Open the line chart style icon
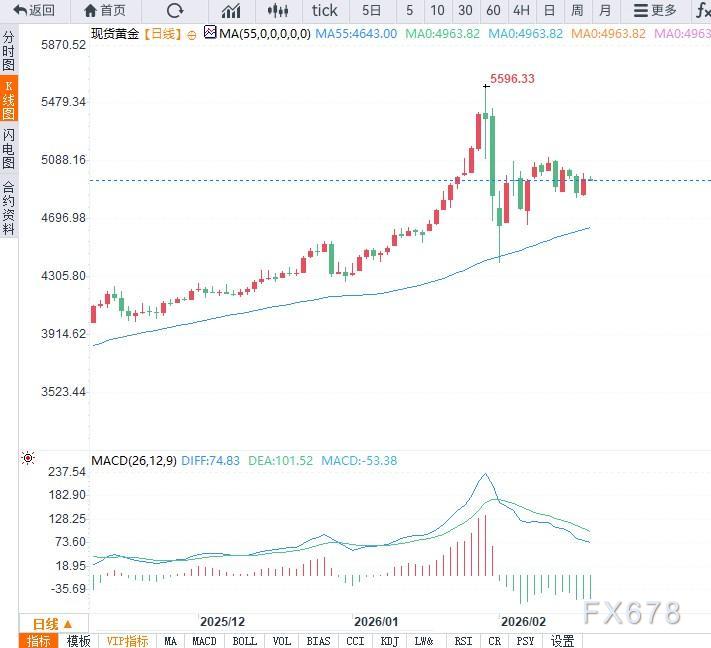 (231, 11)
